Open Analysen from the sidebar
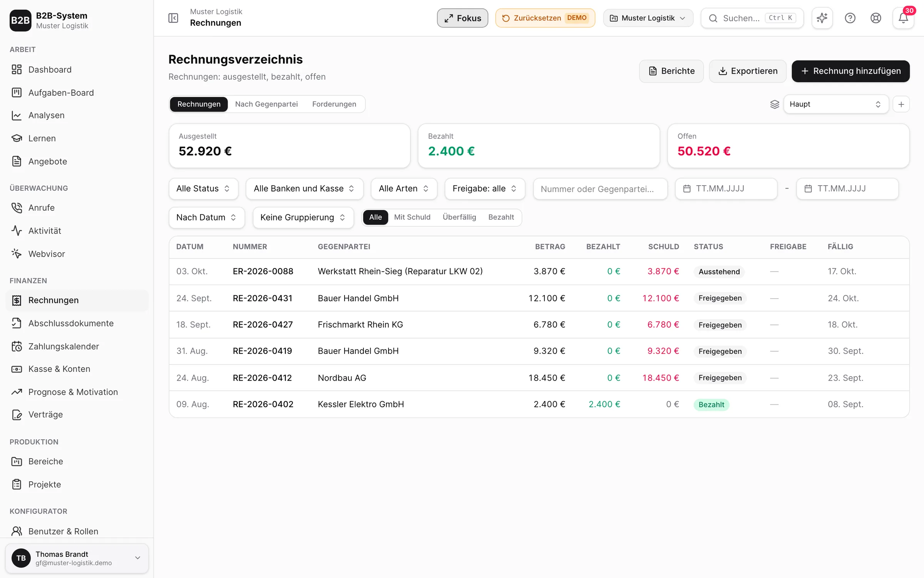The width and height of the screenshot is (924, 578). coord(77,115)
